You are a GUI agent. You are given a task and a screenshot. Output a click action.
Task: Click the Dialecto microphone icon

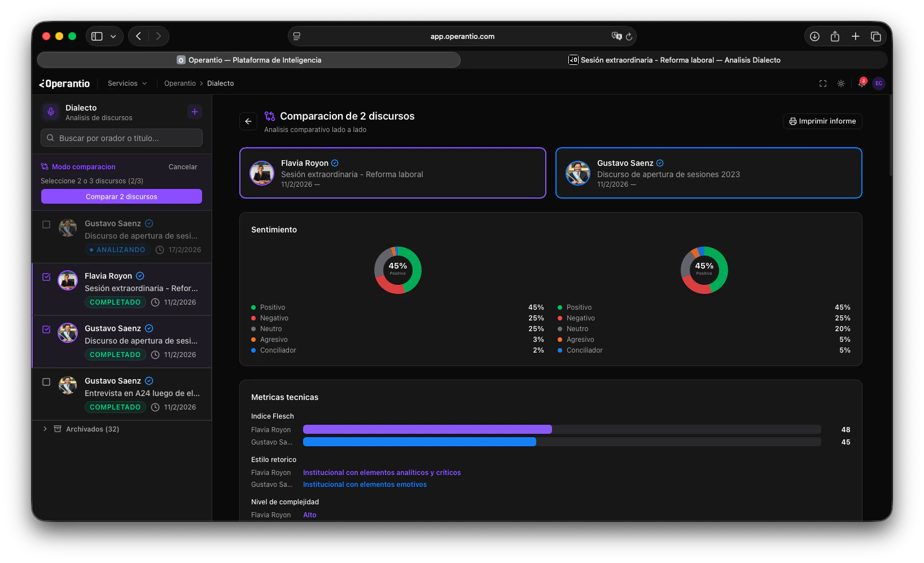tap(51, 112)
